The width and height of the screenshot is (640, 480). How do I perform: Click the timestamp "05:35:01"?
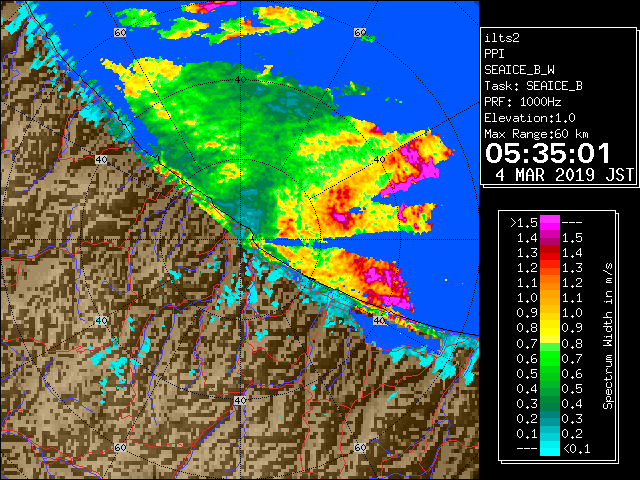(548, 153)
